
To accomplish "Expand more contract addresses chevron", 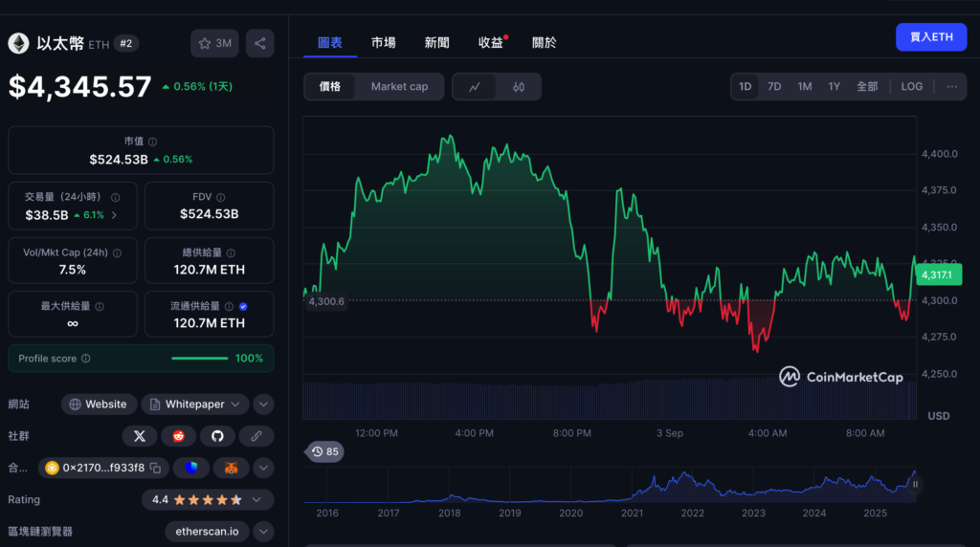I will click(x=264, y=468).
